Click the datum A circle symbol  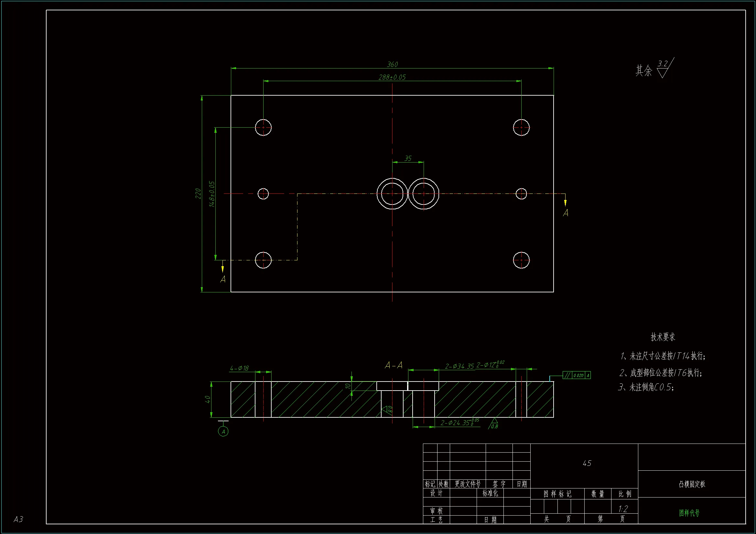(223, 431)
